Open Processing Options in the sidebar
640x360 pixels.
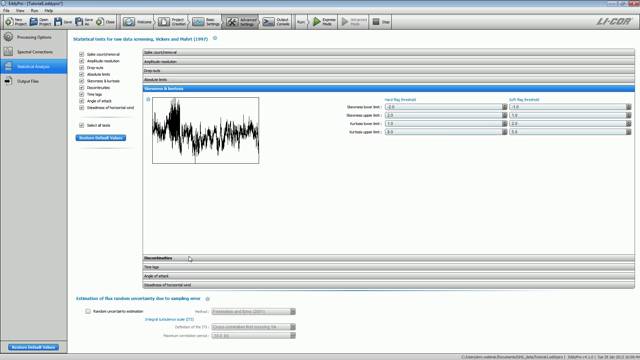pyautogui.click(x=34, y=37)
